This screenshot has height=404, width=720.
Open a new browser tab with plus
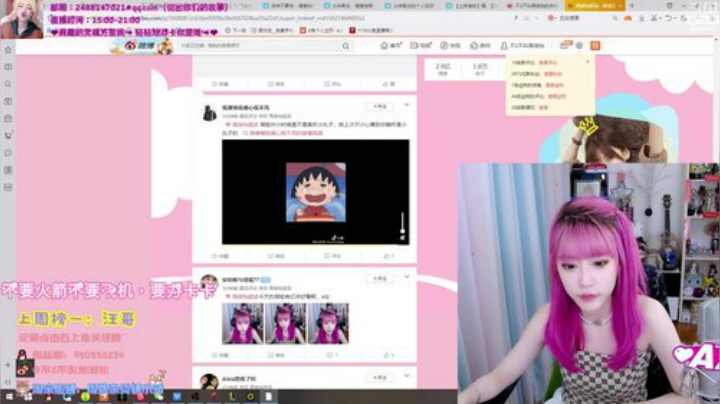point(631,6)
